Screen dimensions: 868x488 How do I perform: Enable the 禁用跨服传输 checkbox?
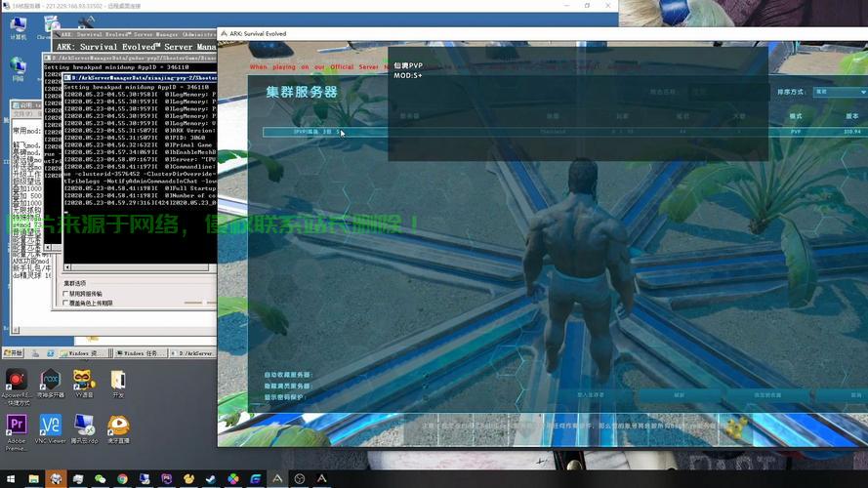(65, 295)
